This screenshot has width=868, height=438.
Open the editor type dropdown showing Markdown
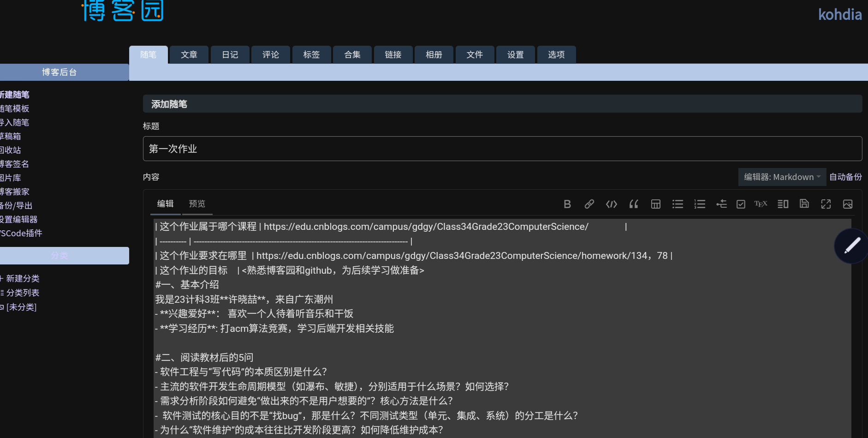click(781, 177)
